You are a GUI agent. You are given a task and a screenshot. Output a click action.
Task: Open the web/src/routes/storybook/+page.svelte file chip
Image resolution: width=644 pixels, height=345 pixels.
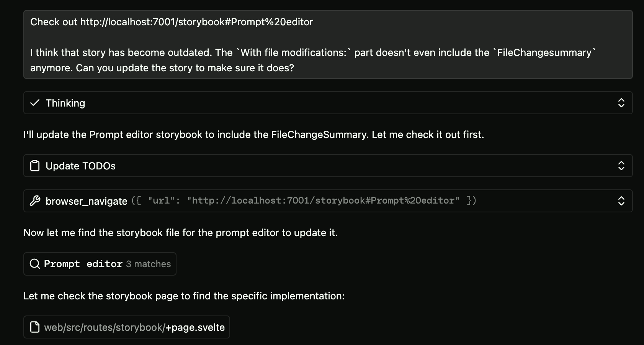pos(127,327)
